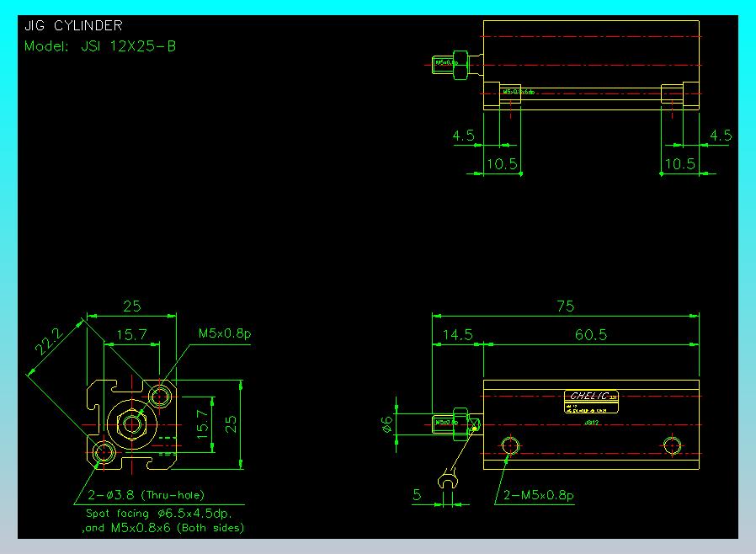This screenshot has height=554, width=756.
Task: Click the CHELIC nameplate on the cylinder body
Action: [590, 397]
